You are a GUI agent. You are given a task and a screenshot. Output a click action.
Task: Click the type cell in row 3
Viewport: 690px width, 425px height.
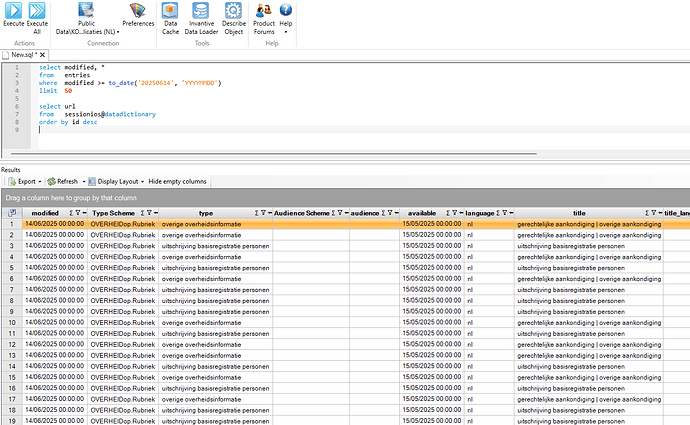pyautogui.click(x=216, y=246)
